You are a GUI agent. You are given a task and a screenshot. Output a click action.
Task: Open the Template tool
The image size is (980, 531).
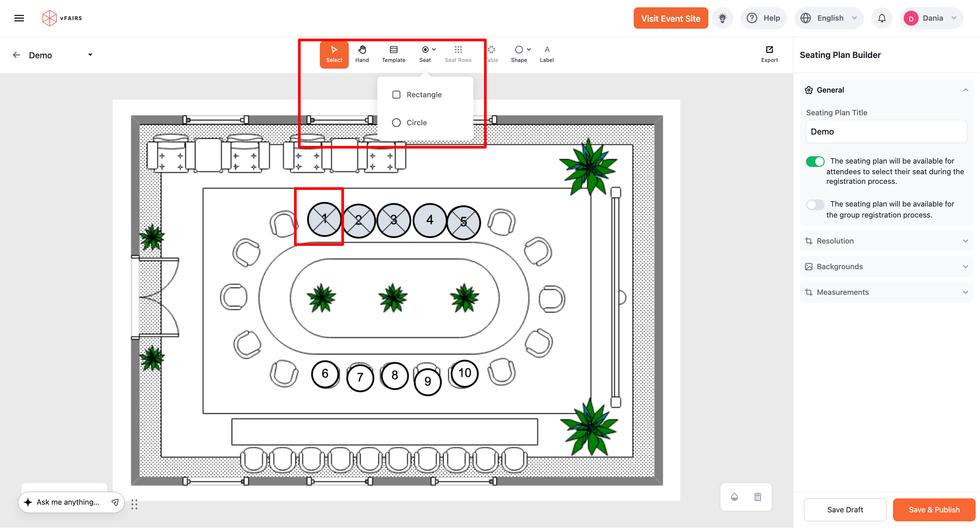[393, 54]
